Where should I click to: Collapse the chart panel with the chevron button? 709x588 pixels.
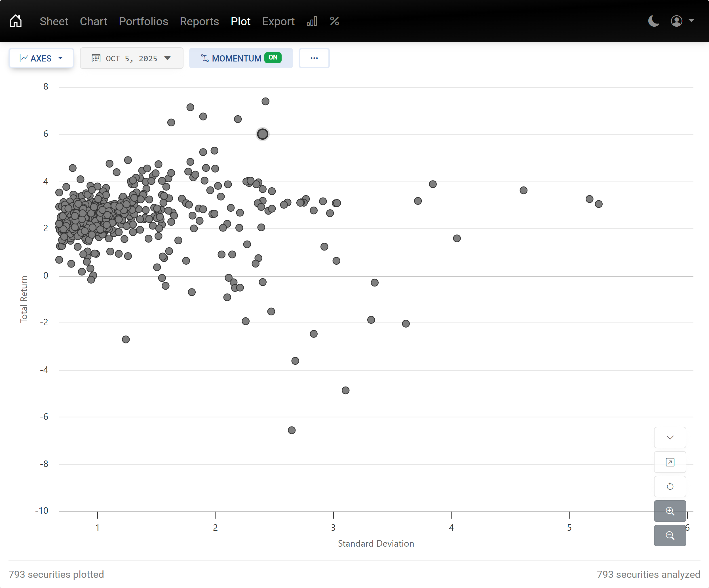[x=670, y=438]
